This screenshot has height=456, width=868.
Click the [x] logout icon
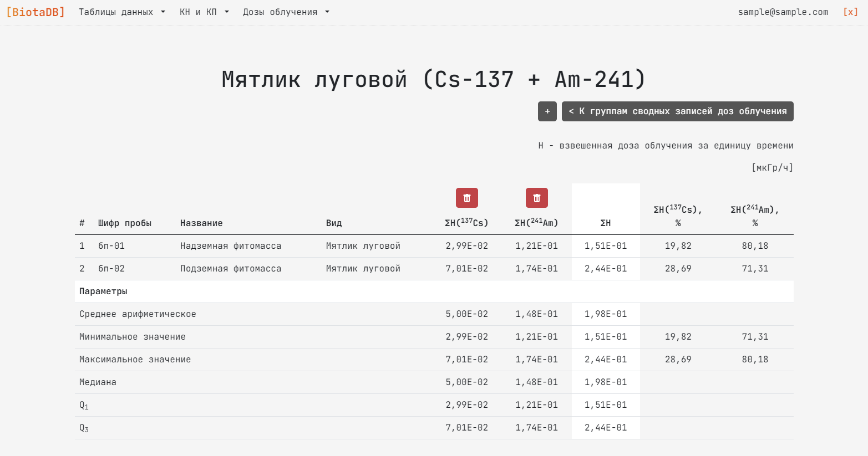850,12
